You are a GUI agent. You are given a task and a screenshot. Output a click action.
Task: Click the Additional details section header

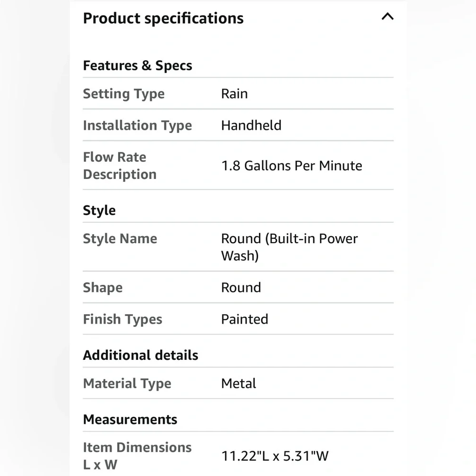click(x=140, y=355)
